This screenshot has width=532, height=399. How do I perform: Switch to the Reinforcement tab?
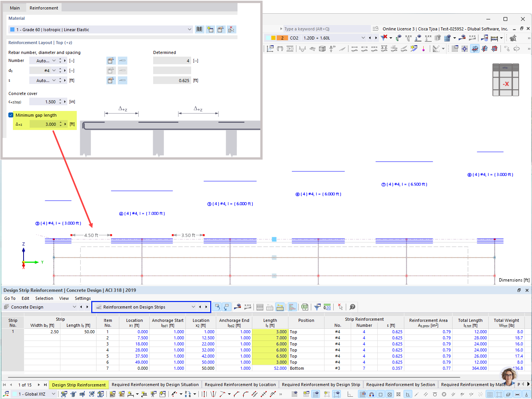point(44,7)
